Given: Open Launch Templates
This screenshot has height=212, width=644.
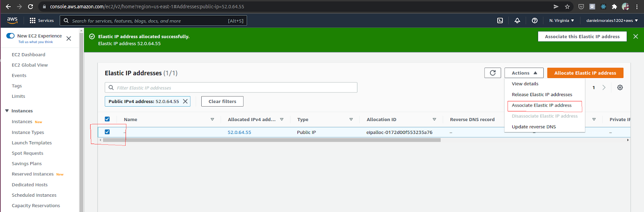Looking at the screenshot, I should pyautogui.click(x=32, y=143).
